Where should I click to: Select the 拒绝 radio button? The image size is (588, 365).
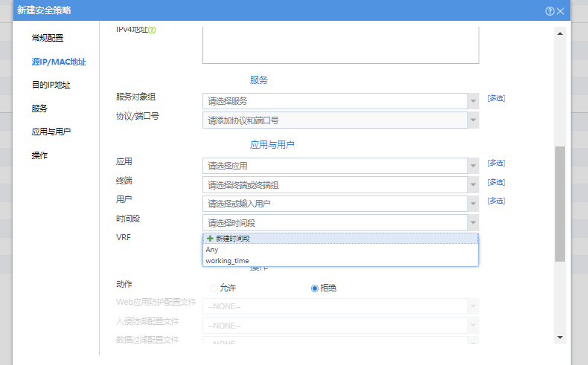pos(315,288)
